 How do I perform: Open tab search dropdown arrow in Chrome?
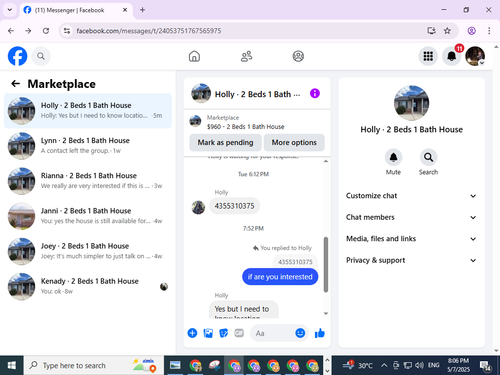10,10
